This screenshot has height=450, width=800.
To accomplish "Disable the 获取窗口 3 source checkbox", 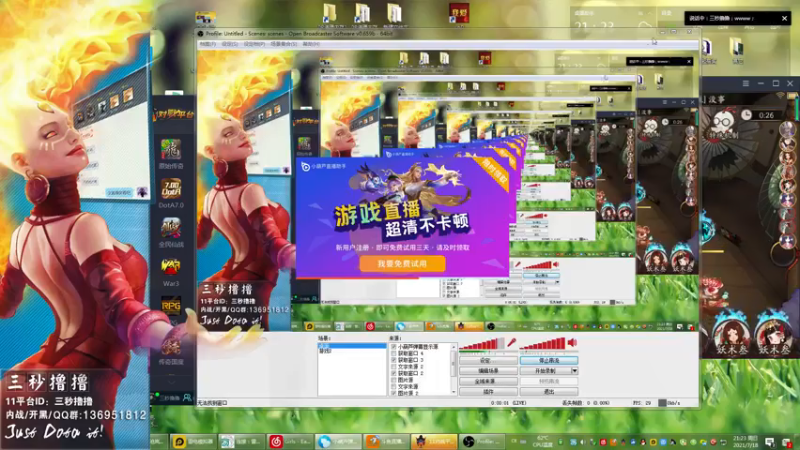I will click(x=394, y=360).
